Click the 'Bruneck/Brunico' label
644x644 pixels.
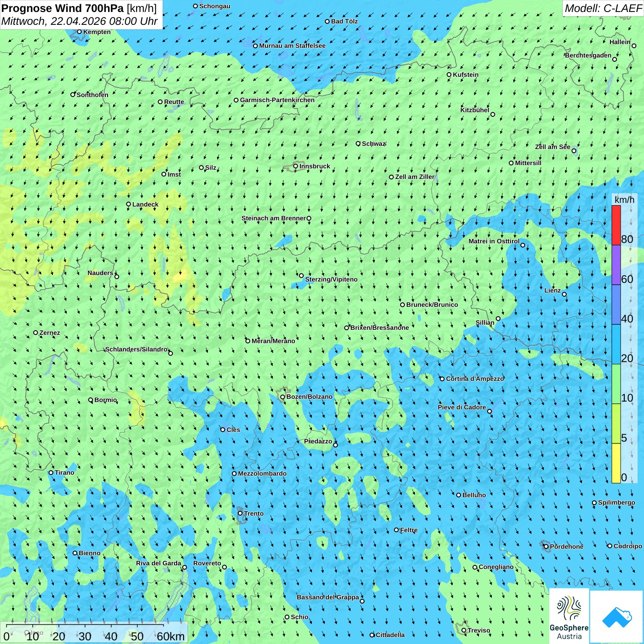tap(432, 305)
